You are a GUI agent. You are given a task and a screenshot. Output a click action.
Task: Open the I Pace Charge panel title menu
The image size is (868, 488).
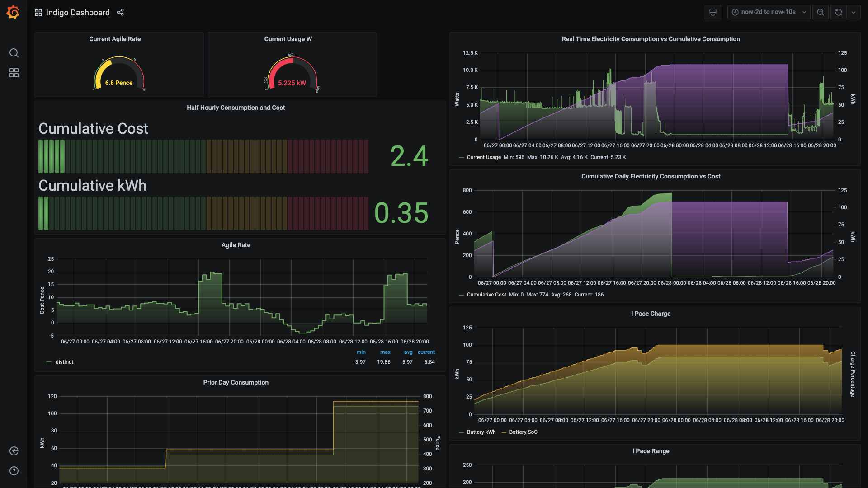(651, 314)
